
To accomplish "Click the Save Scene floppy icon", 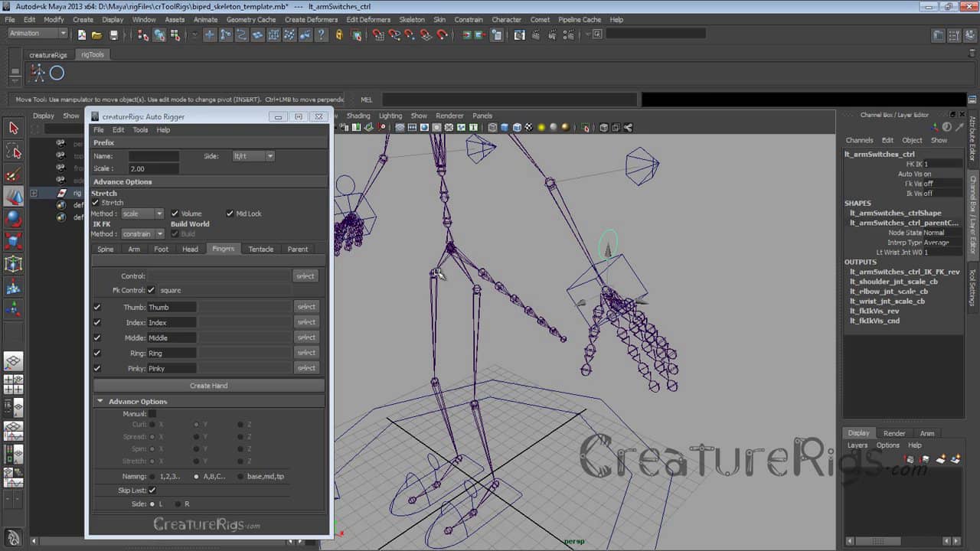I will click(x=113, y=34).
